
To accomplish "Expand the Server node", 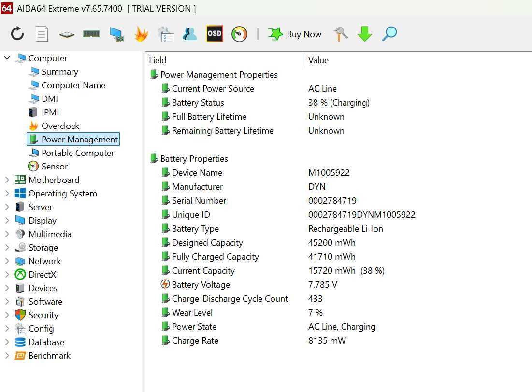I will 7,207.
